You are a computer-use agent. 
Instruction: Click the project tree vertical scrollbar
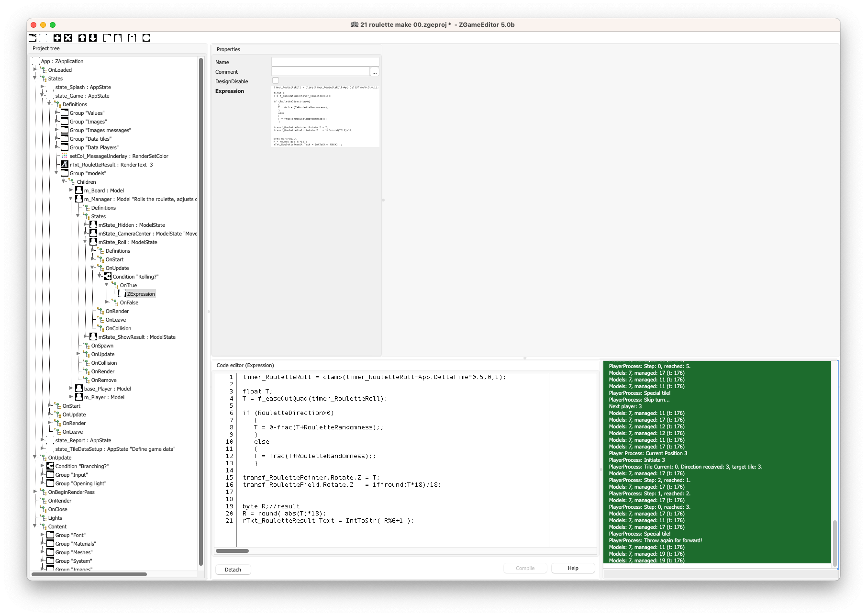tap(201, 311)
